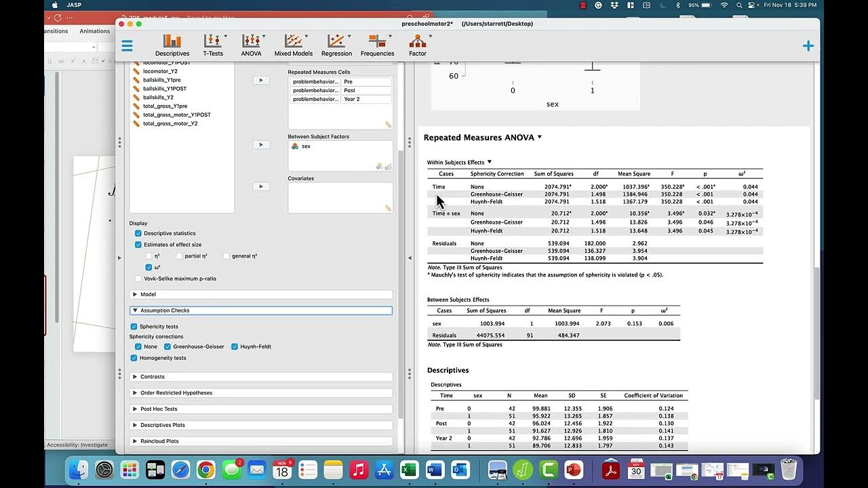Open Microsoft Excel from the Dock
868x488 pixels.
click(x=409, y=469)
